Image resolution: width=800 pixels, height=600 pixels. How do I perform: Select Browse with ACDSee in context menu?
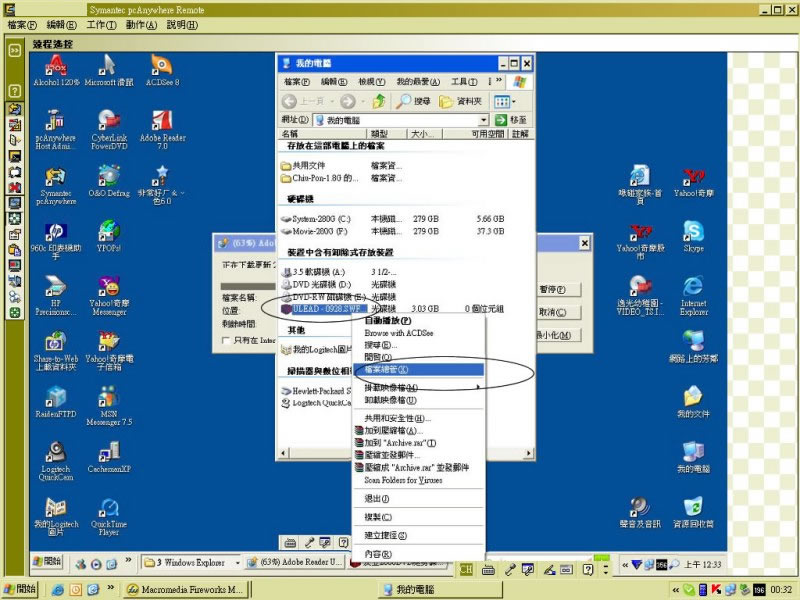418,333
